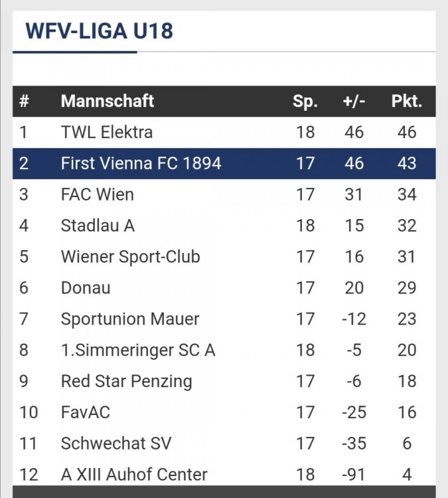Image resolution: width=448 pixels, height=498 pixels.
Task: Select the 1.Simmeringer SC A row
Action: click(x=224, y=350)
